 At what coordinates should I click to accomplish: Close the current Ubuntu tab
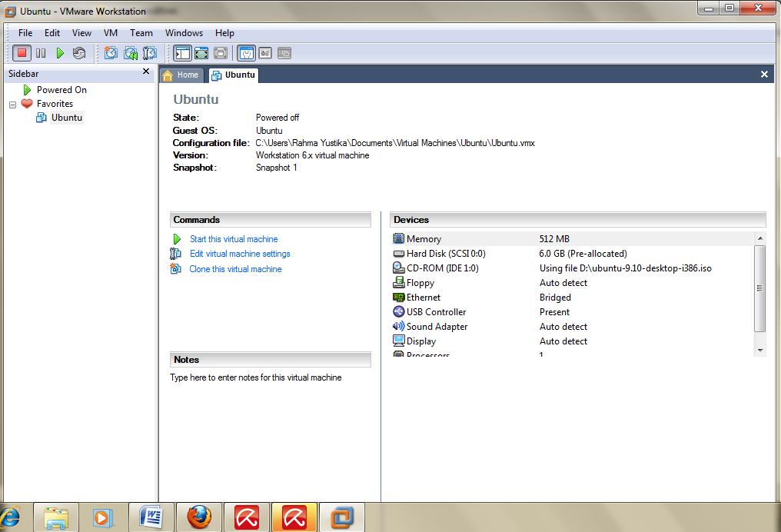point(764,75)
